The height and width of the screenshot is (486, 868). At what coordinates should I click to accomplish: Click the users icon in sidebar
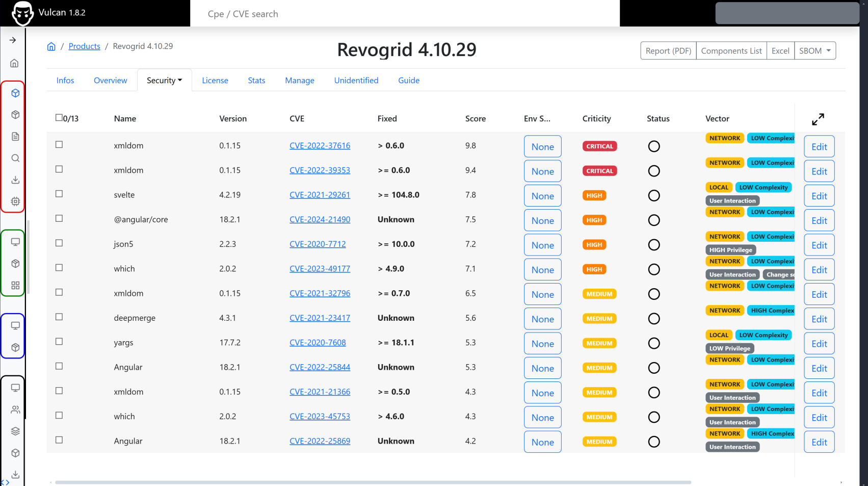pos(15,410)
